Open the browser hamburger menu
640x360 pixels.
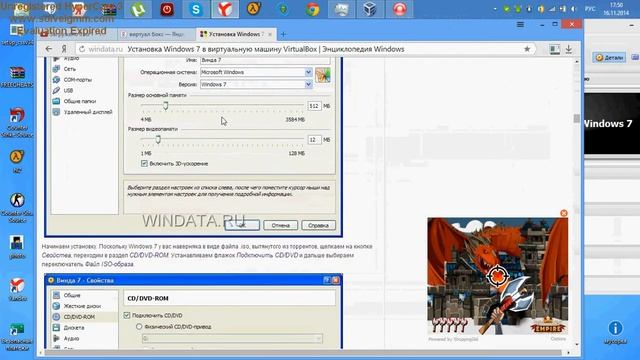click(x=520, y=24)
